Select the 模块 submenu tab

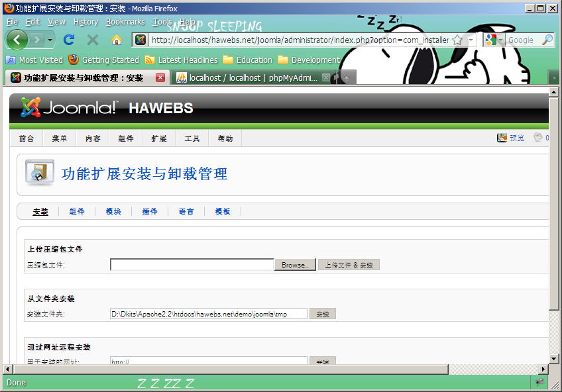[113, 211]
